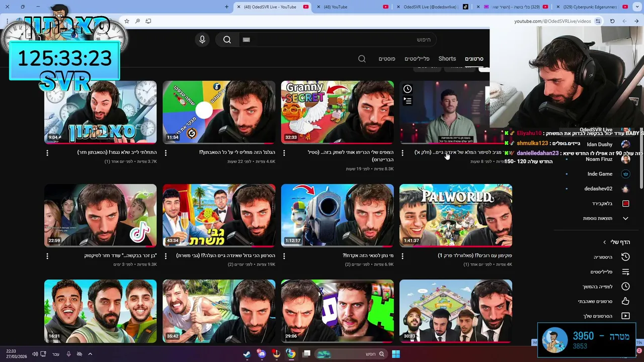Switch to the פוסטים channel tab
The width and height of the screenshot is (644, 362).
pos(387,59)
